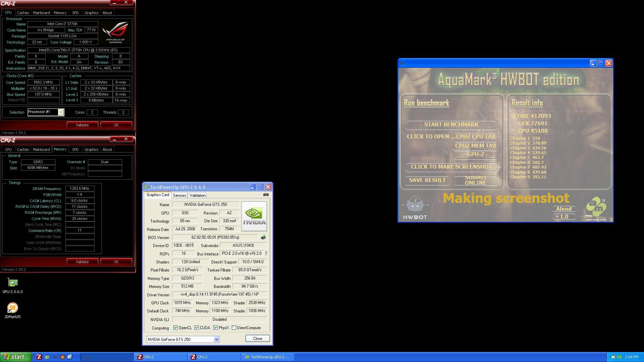Image resolution: width=644 pixels, height=362 pixels.
Task: Toggle the CUDA checkbox
Action: (x=197, y=328)
